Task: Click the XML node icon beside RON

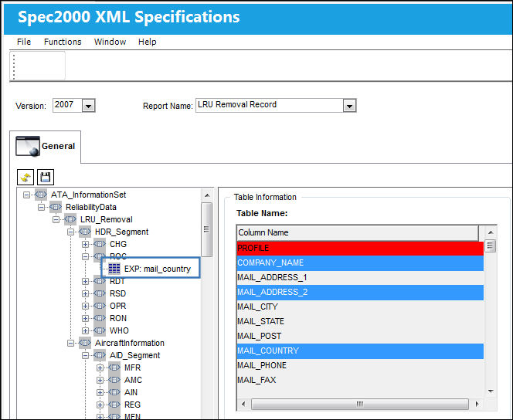Action: coord(100,318)
